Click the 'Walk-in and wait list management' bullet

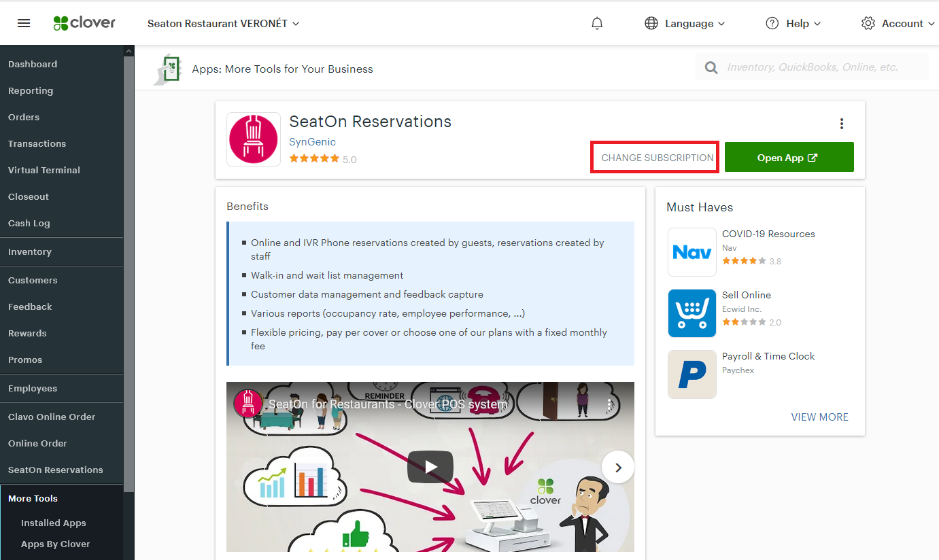[x=326, y=275]
